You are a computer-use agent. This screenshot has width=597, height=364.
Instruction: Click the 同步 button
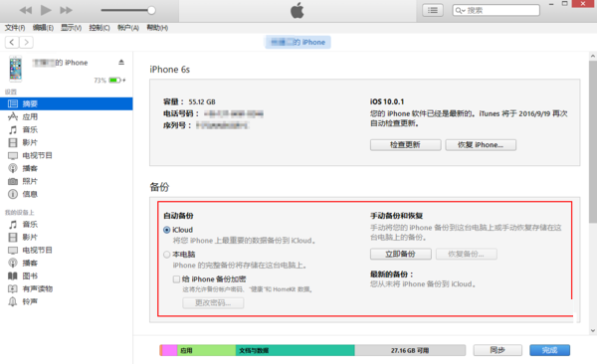497,350
